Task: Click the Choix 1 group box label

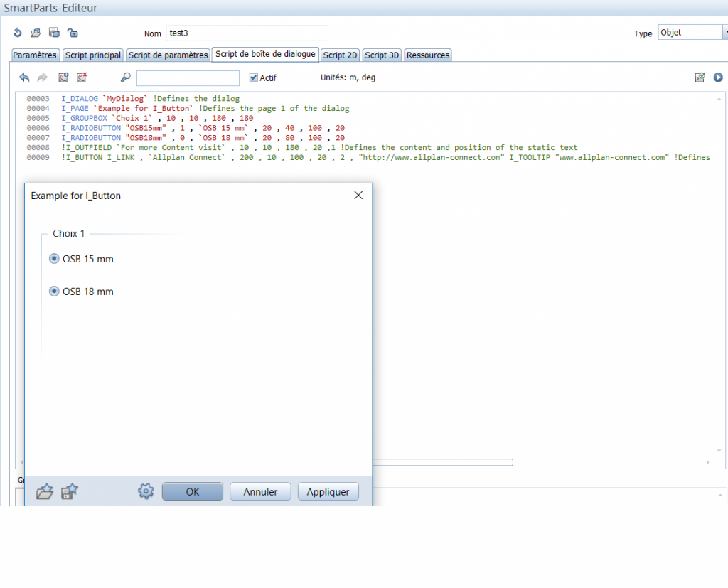Action: [x=69, y=233]
